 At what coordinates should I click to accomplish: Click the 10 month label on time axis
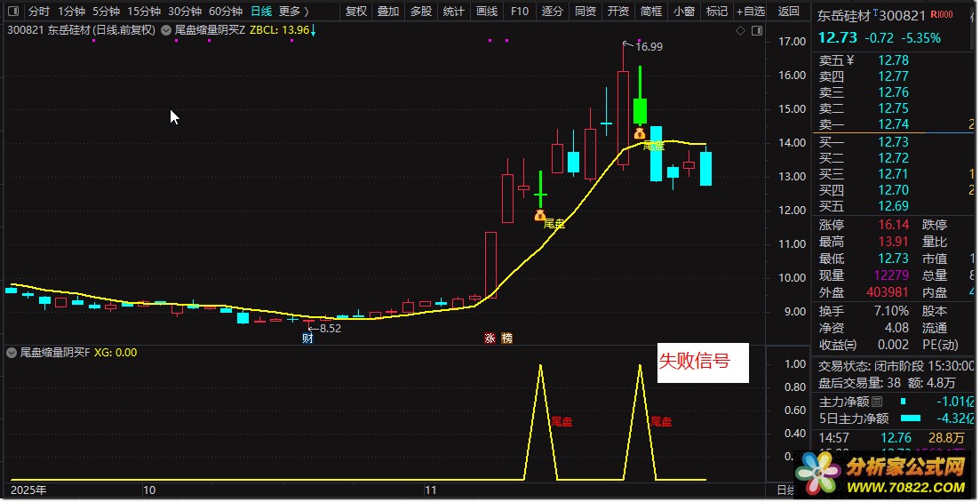pyautogui.click(x=149, y=490)
